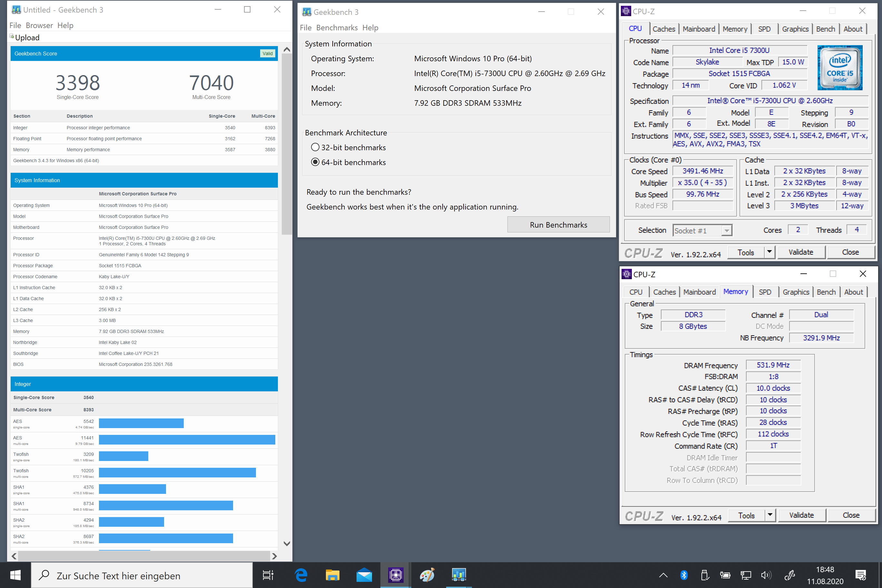
Task: Open File menu in Geekbench 3 launcher window
Action: pyautogui.click(x=306, y=28)
